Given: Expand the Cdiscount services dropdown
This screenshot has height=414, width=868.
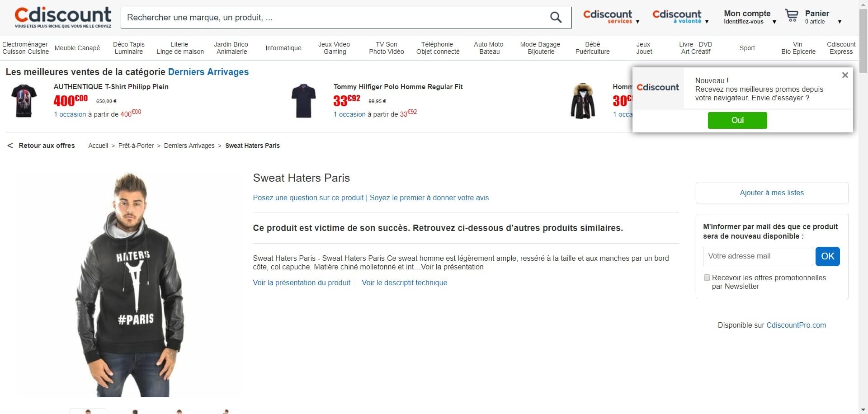Looking at the screenshot, I should [x=637, y=22].
